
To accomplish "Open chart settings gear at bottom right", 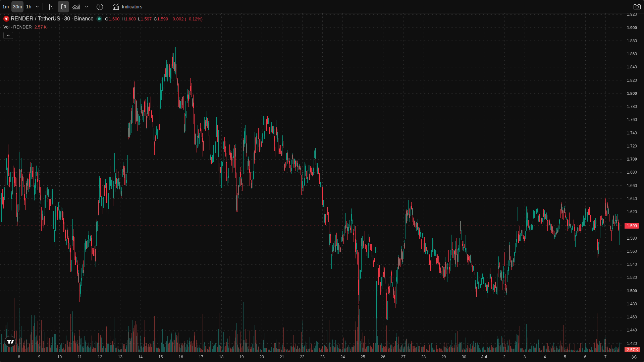I will (x=634, y=357).
